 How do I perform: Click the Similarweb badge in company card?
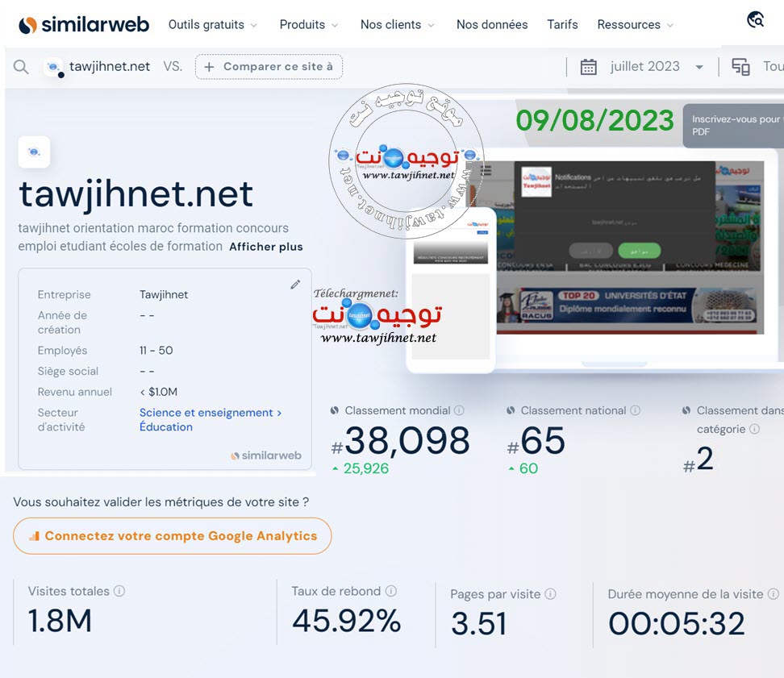tap(266, 455)
